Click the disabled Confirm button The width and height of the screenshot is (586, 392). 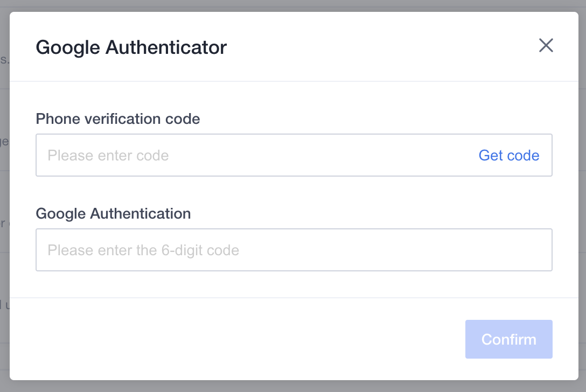pos(508,339)
